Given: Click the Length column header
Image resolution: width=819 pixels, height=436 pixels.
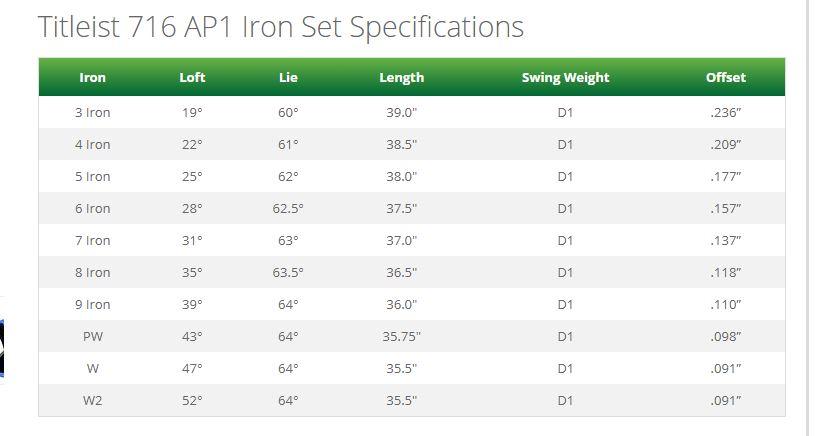Looking at the screenshot, I should pos(401,77).
